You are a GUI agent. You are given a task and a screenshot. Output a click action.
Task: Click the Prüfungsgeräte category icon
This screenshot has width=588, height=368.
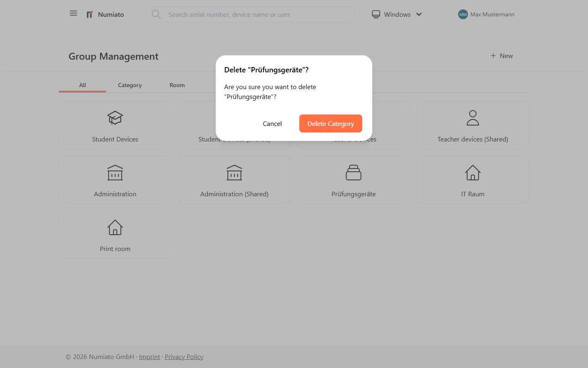(353, 173)
